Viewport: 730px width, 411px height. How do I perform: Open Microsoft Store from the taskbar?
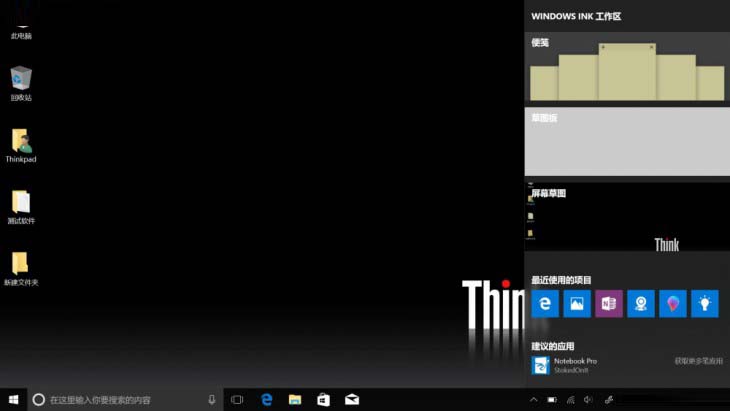point(324,399)
